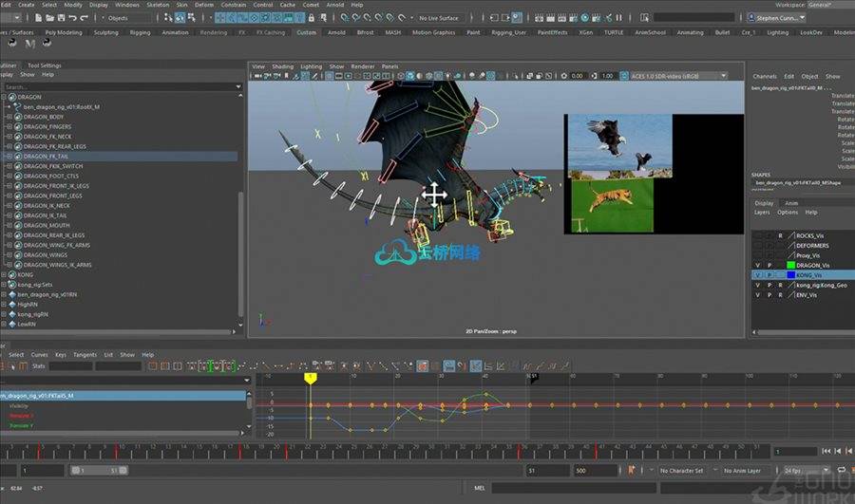Click the snap to curves magnet icon
This screenshot has height=504, width=855.
click(356, 18)
